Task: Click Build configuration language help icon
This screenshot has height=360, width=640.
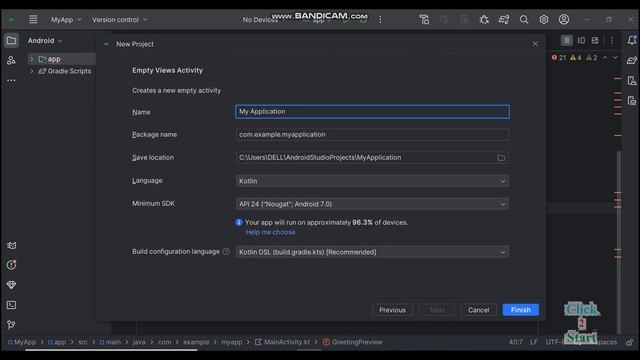Action: click(x=226, y=251)
